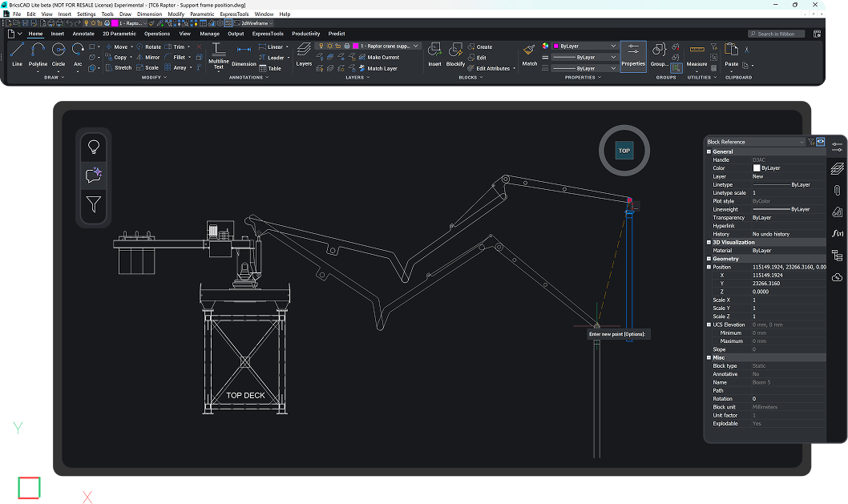
Task: Toggle group selection mode in Groups
Action: coord(676,68)
